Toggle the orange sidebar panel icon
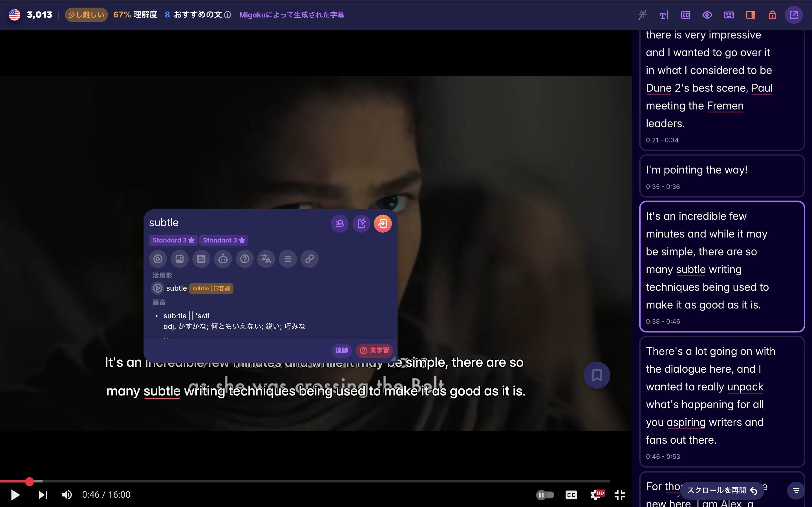Image resolution: width=812 pixels, height=507 pixels. pos(751,15)
